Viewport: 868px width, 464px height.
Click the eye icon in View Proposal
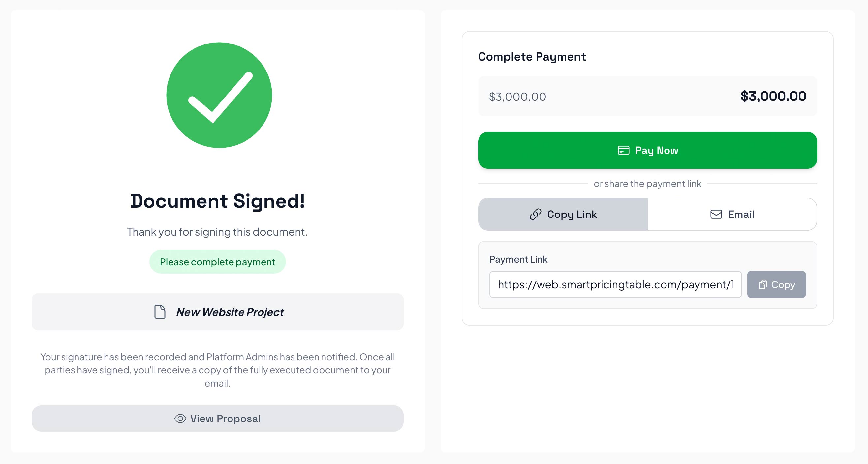pos(180,418)
